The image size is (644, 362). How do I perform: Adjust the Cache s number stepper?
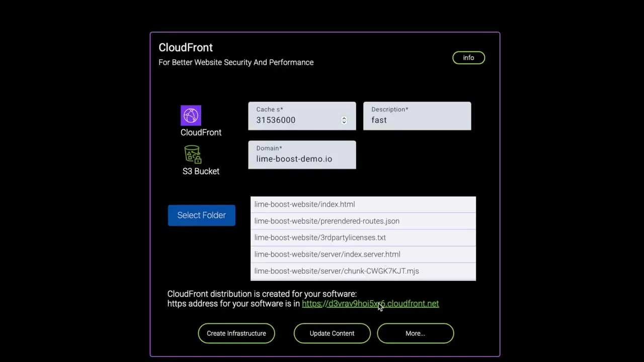tap(344, 120)
